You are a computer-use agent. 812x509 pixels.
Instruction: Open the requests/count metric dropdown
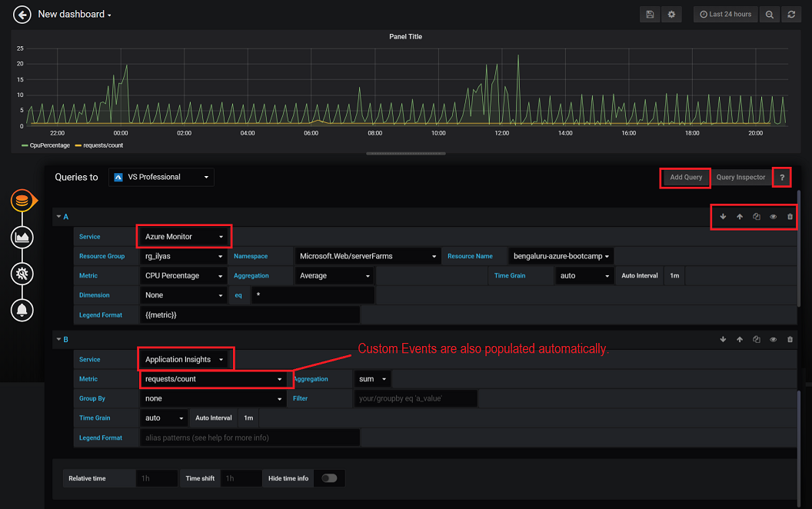(x=213, y=379)
